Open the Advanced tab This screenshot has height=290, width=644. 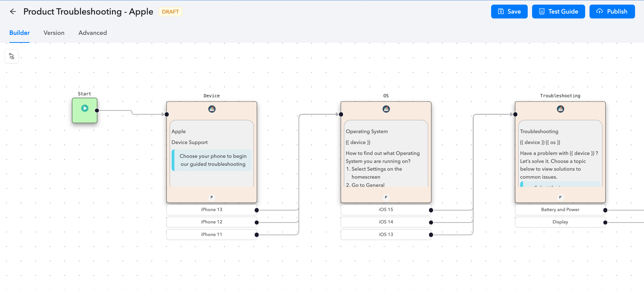93,33
